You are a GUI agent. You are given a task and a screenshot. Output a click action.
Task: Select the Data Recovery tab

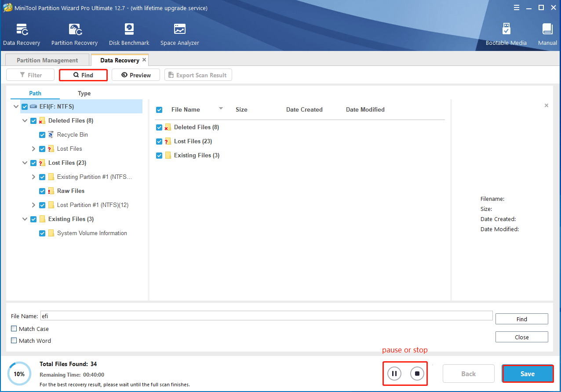120,60
